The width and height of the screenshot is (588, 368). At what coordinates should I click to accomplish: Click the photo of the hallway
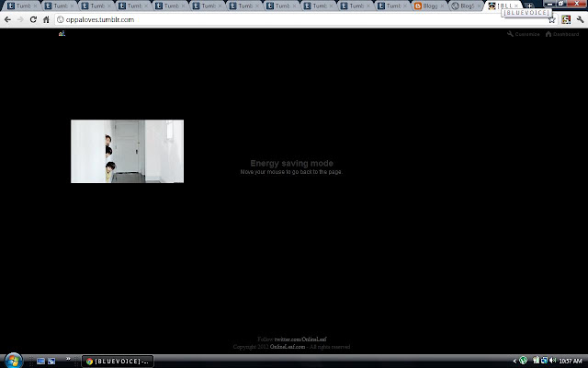pyautogui.click(x=127, y=151)
